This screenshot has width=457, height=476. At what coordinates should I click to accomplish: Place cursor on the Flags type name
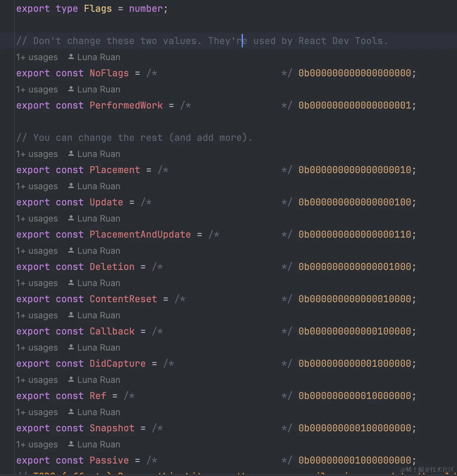coord(97,9)
